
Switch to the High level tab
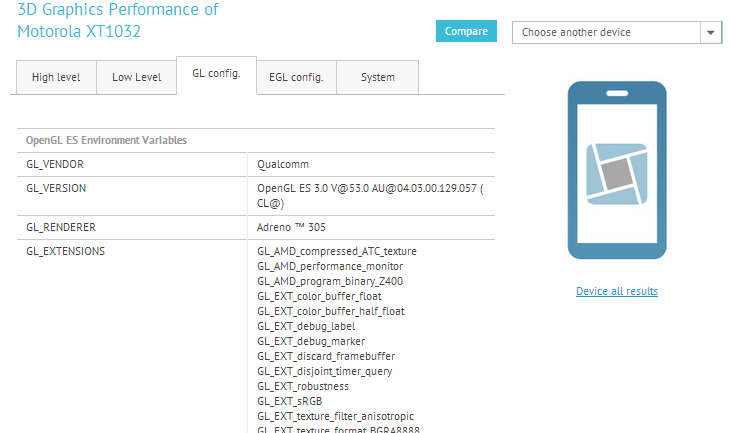click(x=56, y=77)
